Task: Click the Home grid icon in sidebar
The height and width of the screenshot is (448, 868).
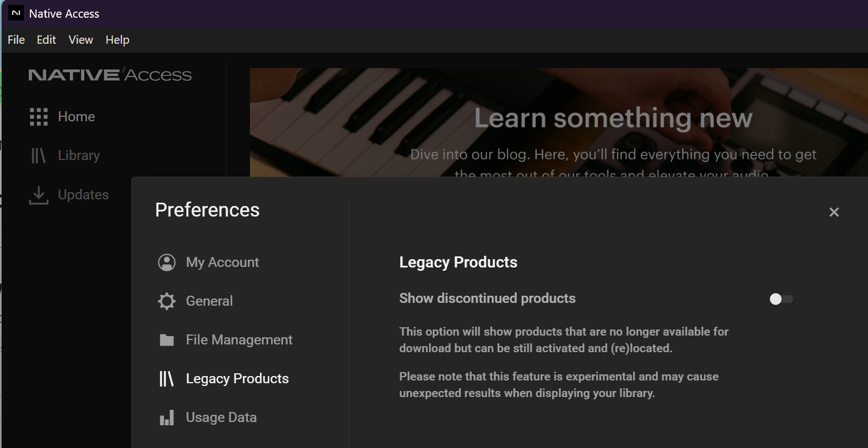Action: coord(39,117)
